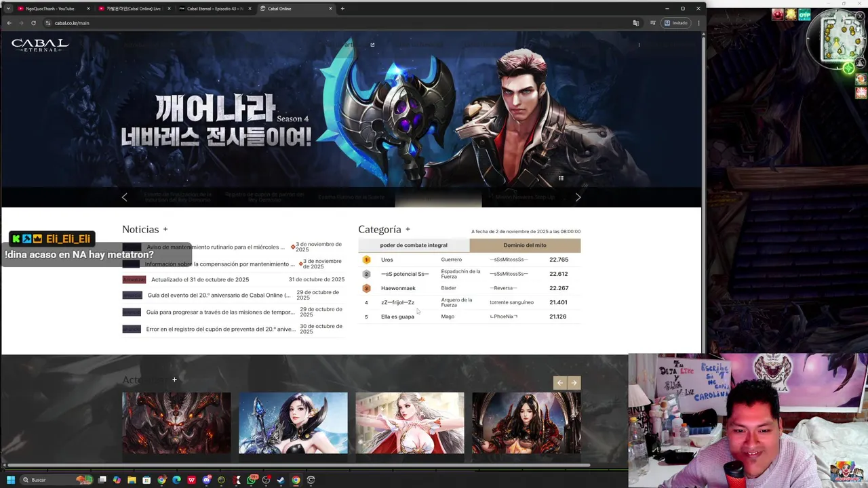Click rank 3 player Haewonmaek
The image size is (868, 488).
click(x=398, y=288)
